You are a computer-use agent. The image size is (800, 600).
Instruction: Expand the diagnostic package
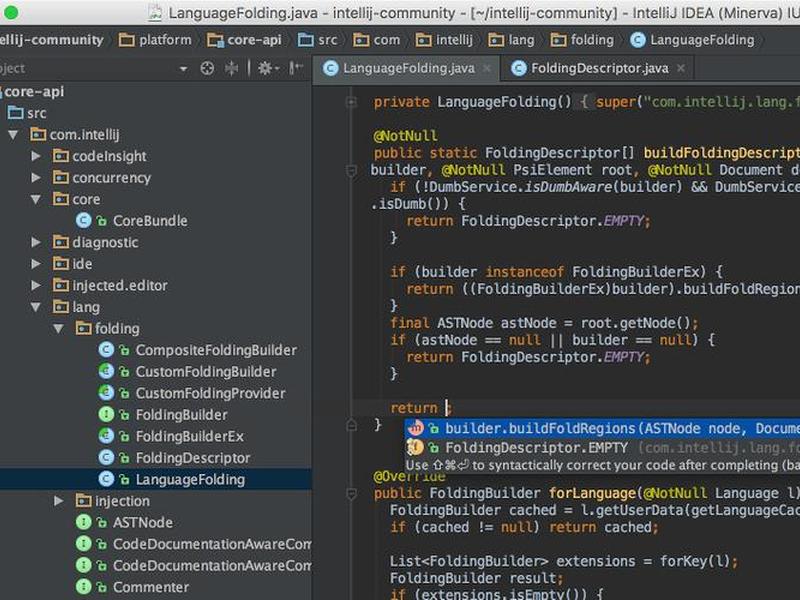[x=36, y=242]
